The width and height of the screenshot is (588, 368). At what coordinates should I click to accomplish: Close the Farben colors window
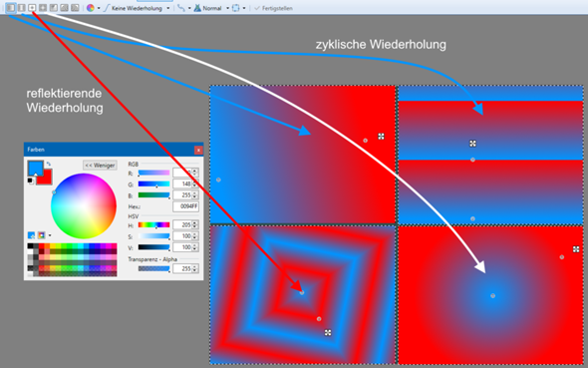coord(198,150)
